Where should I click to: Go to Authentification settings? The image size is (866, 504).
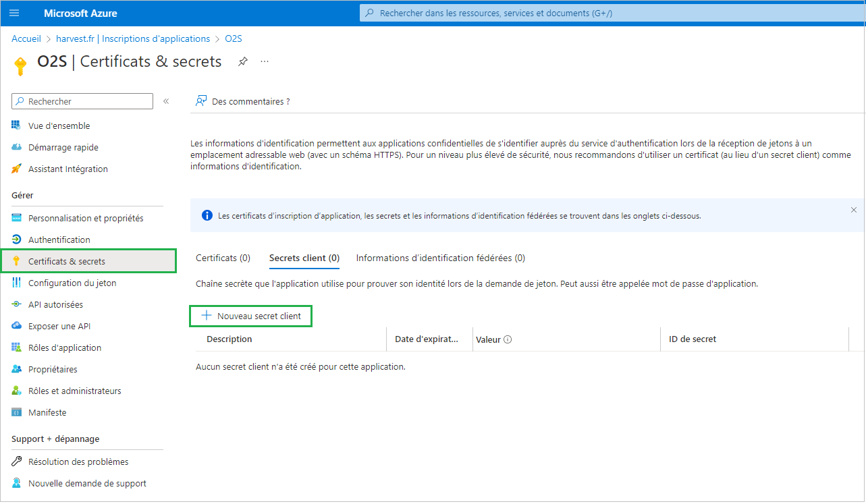(59, 240)
